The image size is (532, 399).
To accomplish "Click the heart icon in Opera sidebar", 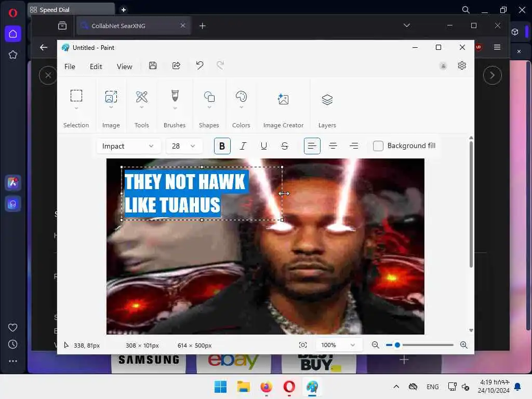I will tap(13, 327).
